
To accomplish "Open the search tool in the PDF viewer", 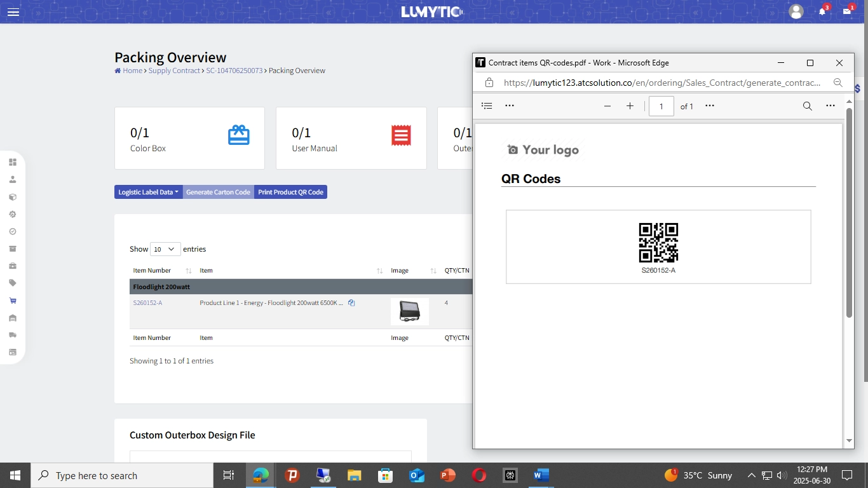I will (807, 106).
